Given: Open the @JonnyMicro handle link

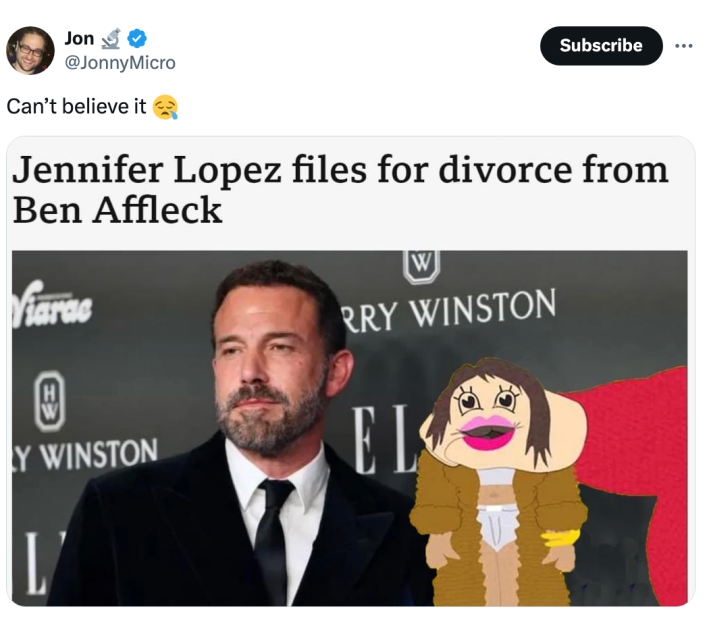Looking at the screenshot, I should click(x=120, y=62).
